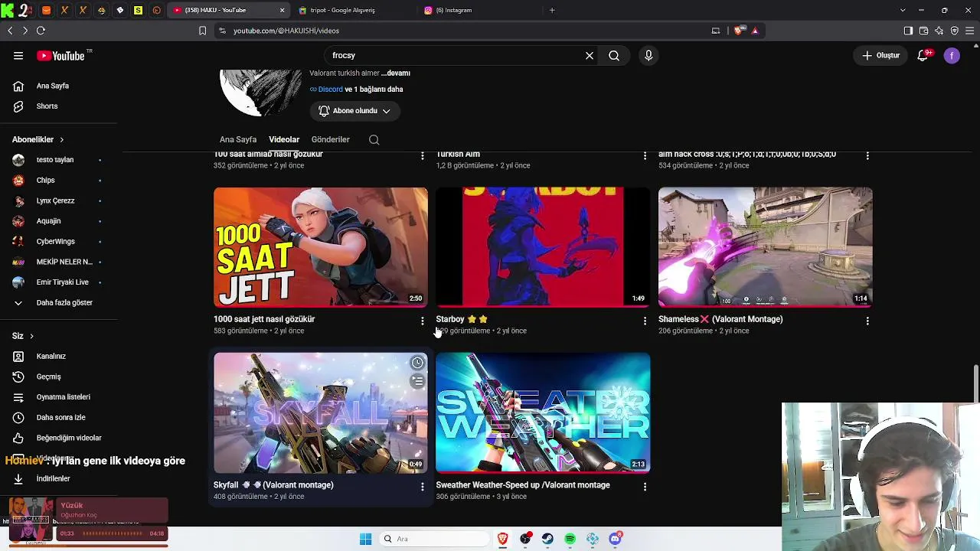The height and width of the screenshot is (551, 980).
Task: Play the Shameless Valorant Montage thumbnail
Action: pyautogui.click(x=766, y=247)
